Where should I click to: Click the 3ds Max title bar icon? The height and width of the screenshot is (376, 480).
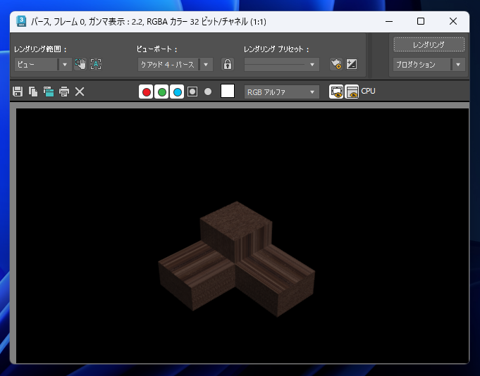coord(21,21)
